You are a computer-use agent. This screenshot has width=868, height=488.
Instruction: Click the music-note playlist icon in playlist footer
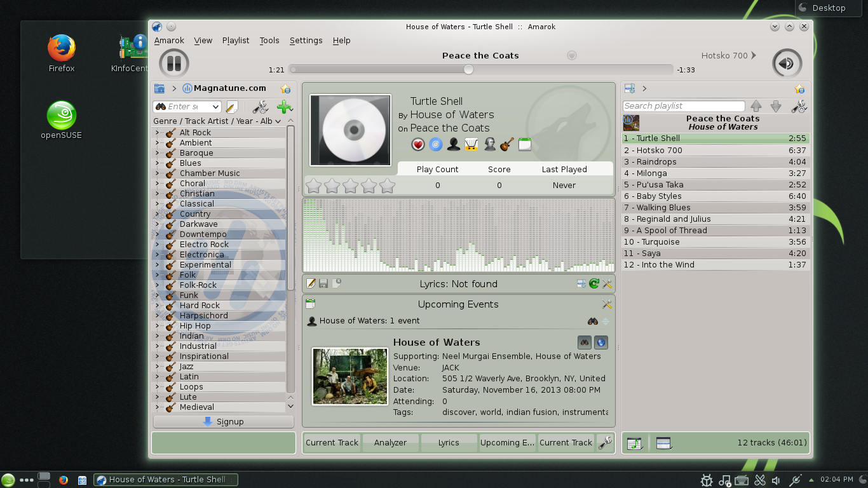(634, 443)
